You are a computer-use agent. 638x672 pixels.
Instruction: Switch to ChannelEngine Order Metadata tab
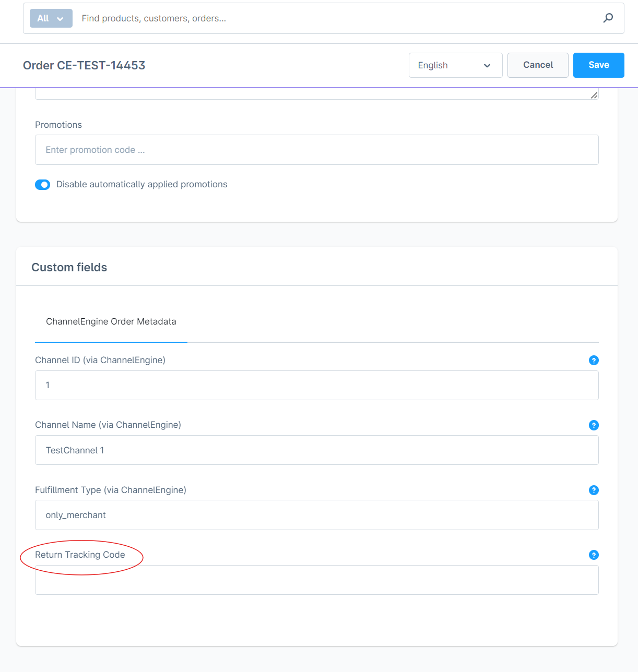(x=111, y=322)
